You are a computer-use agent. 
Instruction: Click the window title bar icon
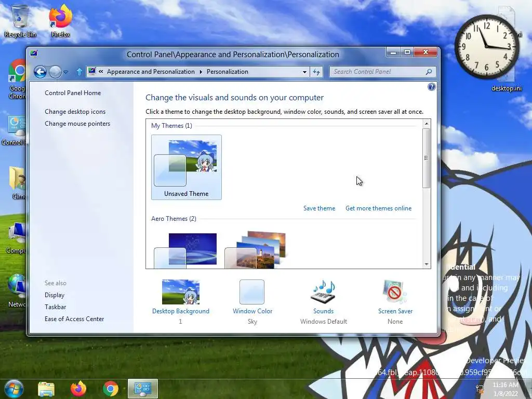(x=34, y=54)
